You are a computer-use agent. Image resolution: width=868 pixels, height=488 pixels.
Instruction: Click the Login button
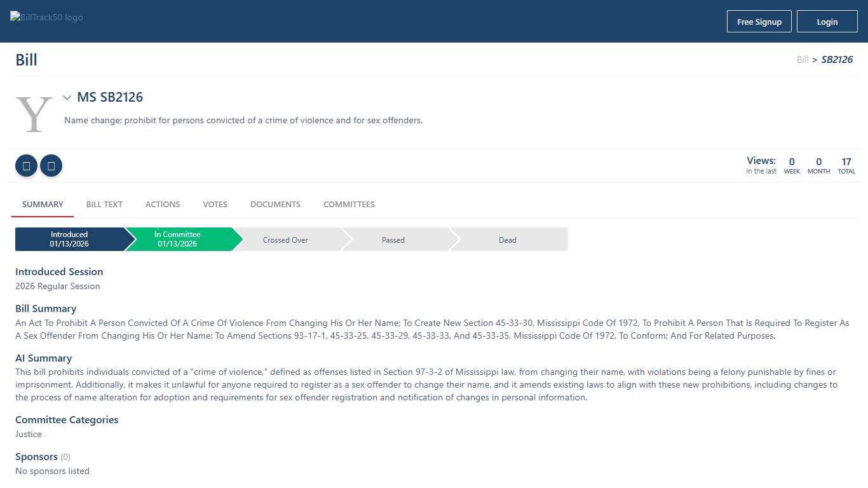(827, 22)
